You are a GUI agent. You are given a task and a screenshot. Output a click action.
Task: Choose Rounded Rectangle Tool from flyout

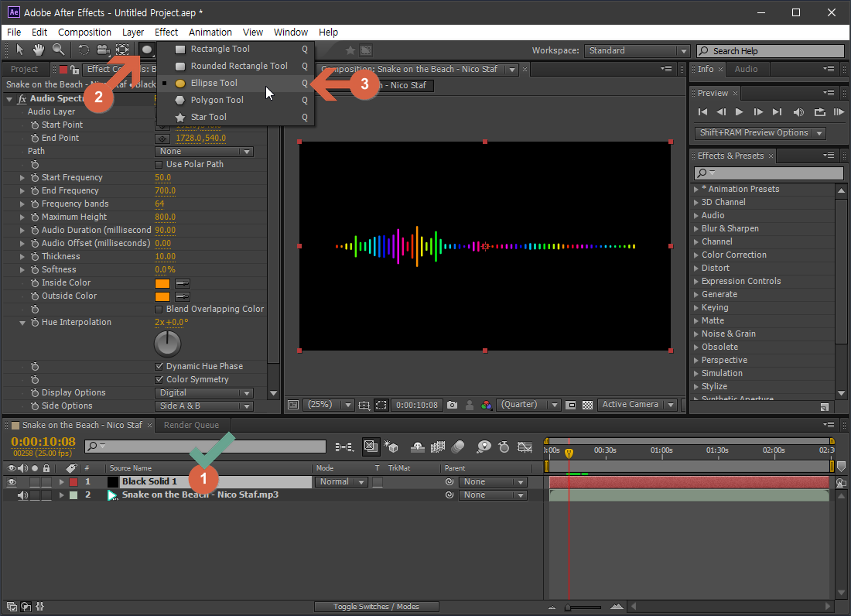pyautogui.click(x=236, y=66)
